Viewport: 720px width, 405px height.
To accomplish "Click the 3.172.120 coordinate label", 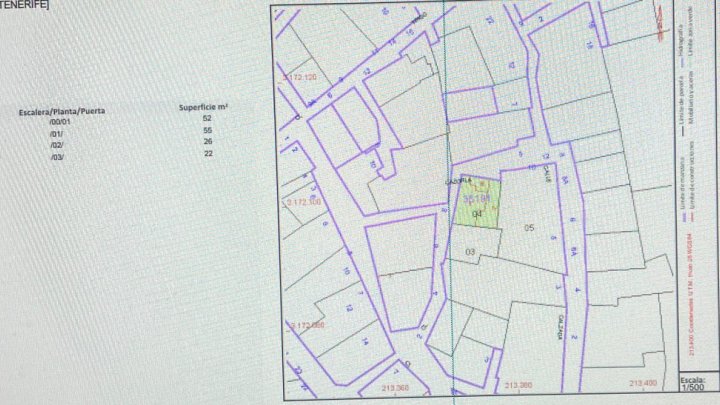I will pos(300,77).
